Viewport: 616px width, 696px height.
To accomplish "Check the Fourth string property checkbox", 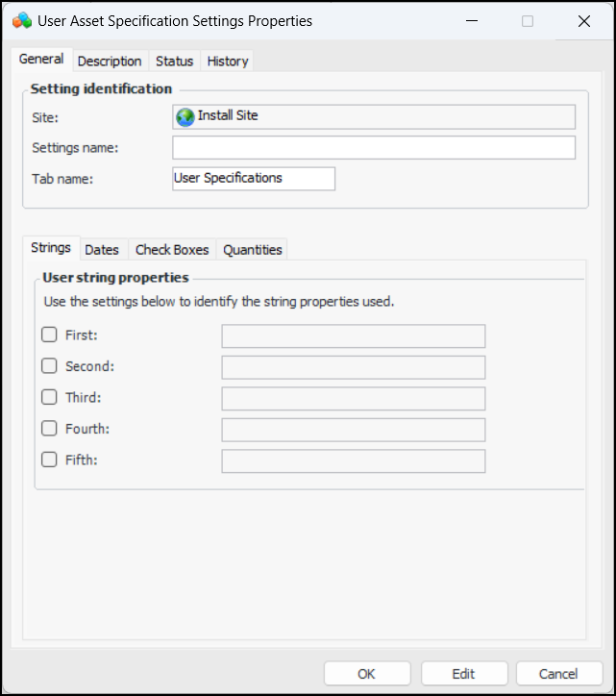I will (49, 429).
